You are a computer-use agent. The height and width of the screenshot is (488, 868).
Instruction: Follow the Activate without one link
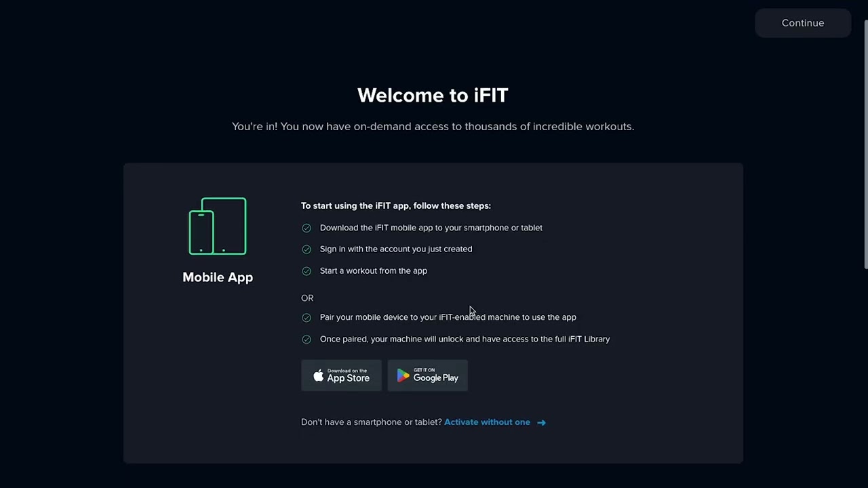[487, 422]
